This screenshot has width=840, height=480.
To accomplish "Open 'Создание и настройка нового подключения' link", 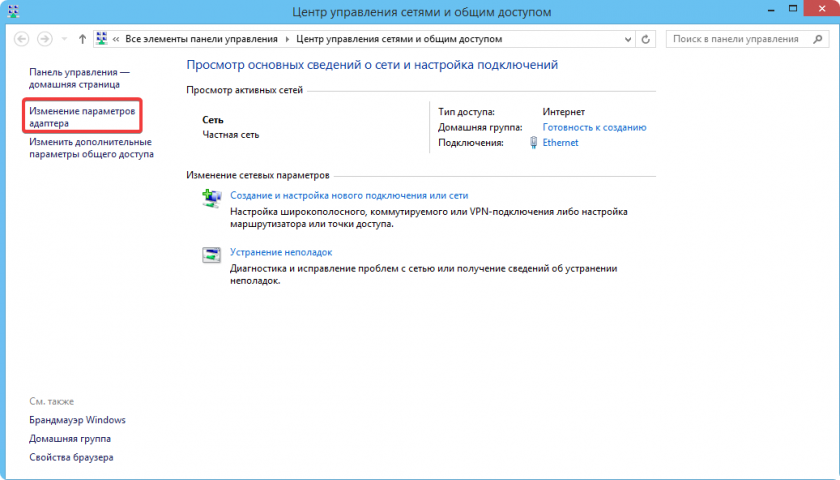I will point(349,196).
